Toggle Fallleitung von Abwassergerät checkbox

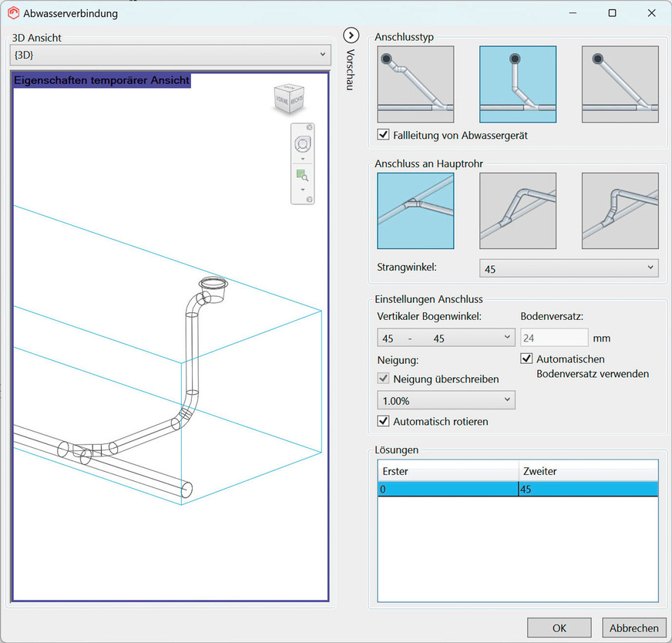[384, 135]
